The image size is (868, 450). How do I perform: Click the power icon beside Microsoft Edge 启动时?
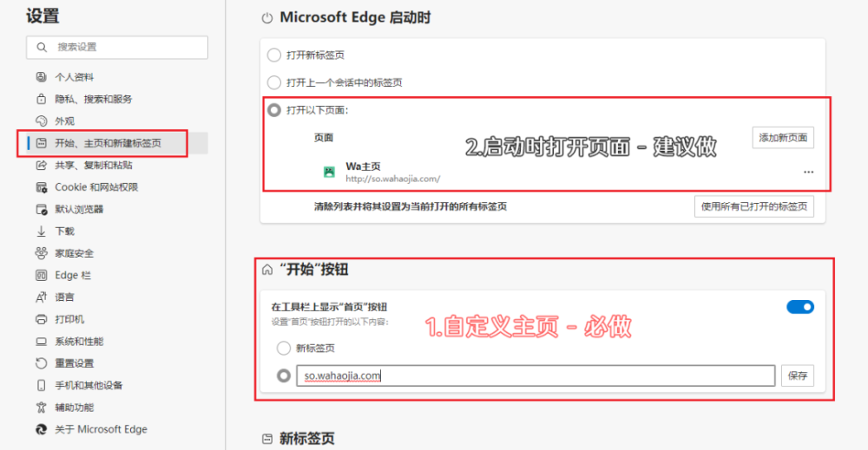[x=267, y=18]
